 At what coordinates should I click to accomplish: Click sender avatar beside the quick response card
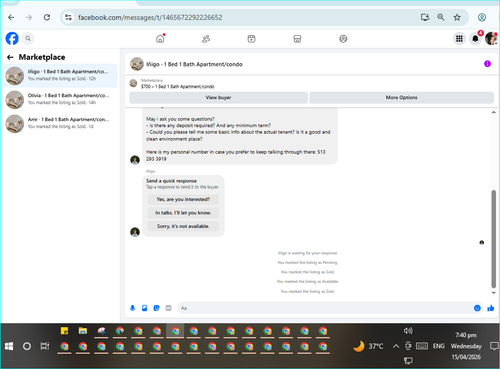pos(135,232)
